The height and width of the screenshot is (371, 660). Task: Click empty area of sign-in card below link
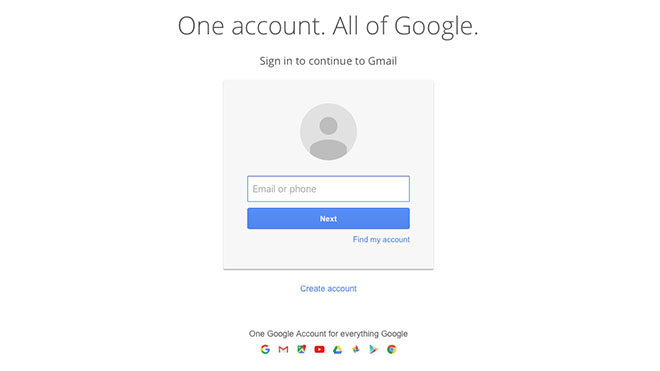coord(328,258)
